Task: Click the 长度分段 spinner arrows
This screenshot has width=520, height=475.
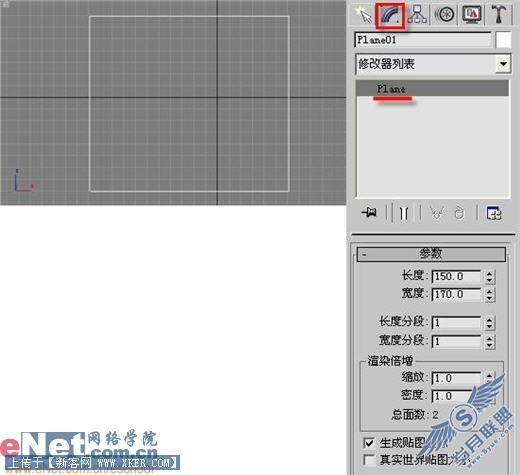Action: click(489, 322)
